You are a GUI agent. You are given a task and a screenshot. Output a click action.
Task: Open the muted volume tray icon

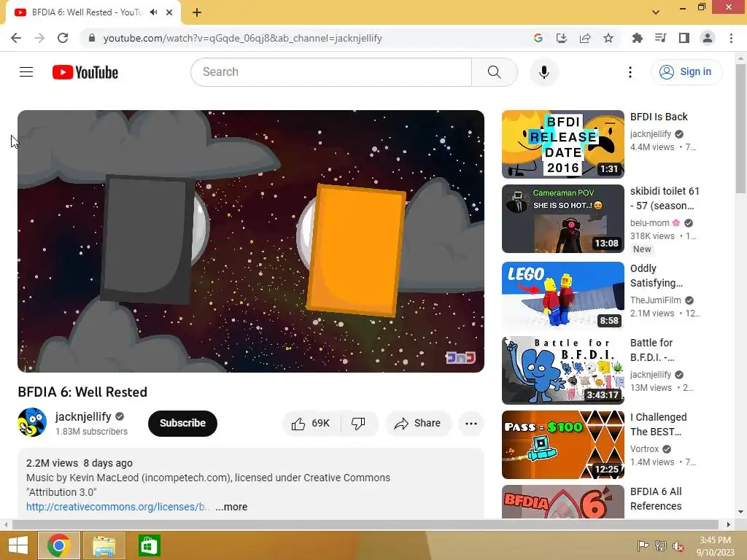coord(678,546)
